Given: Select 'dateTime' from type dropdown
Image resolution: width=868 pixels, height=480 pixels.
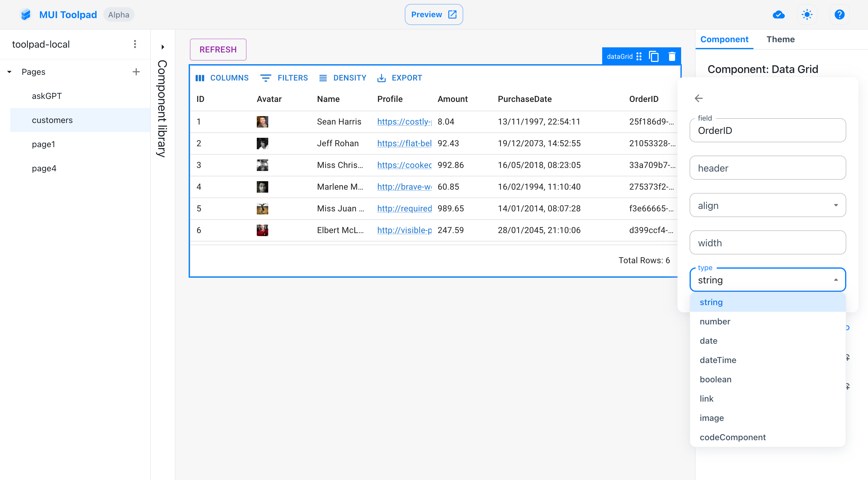Looking at the screenshot, I should 718,360.
